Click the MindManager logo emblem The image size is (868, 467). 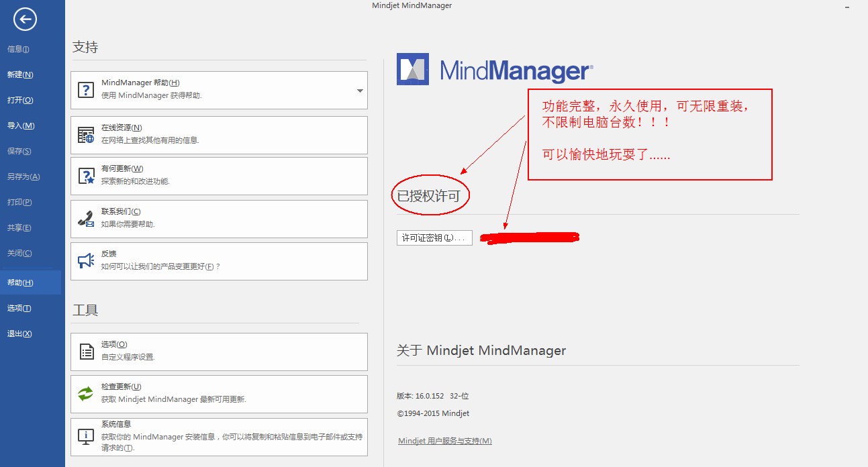(413, 69)
